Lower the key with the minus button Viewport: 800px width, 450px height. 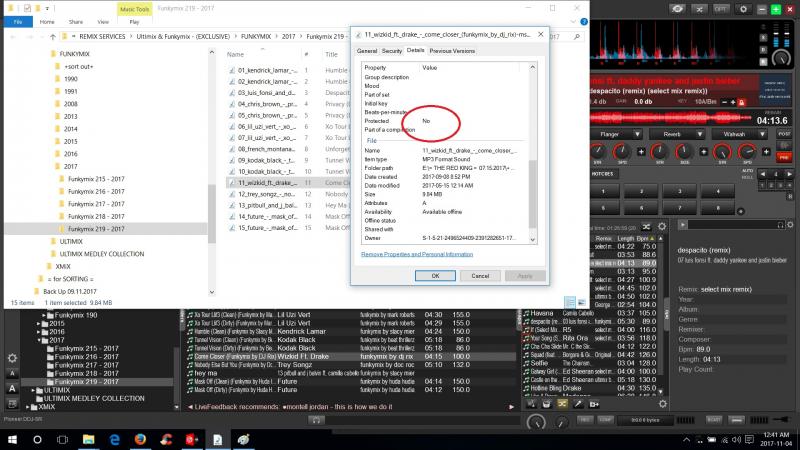coord(724,102)
